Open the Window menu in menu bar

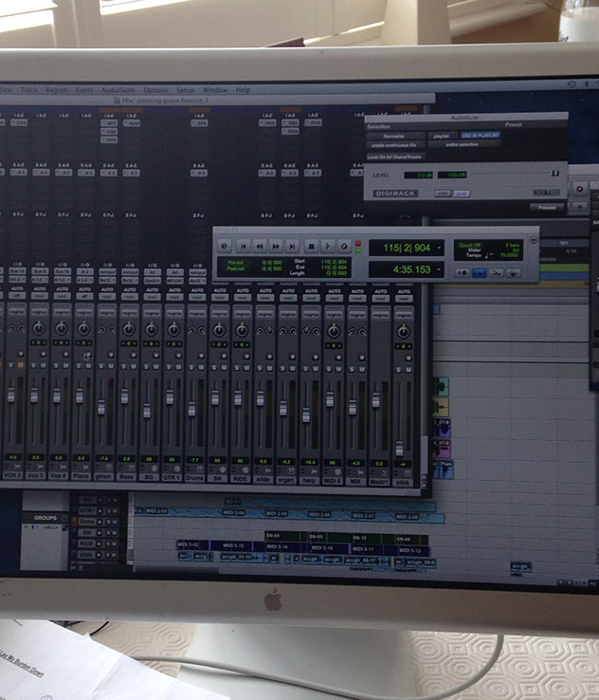[214, 89]
